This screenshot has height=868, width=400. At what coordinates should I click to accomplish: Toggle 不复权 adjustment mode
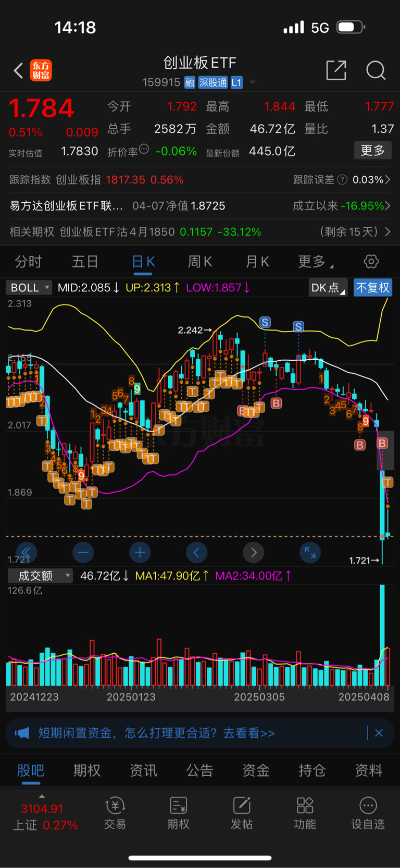pos(373,288)
